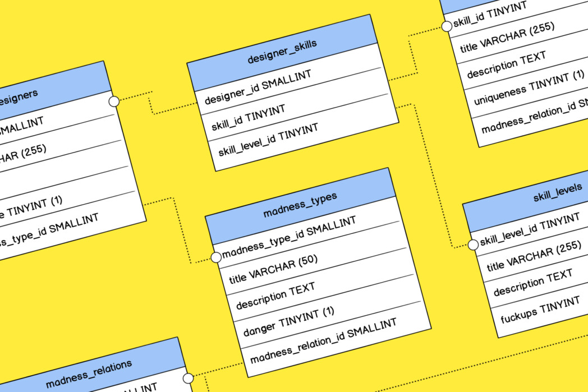Click the anchor circle beside madness_type_id
The image size is (588, 392).
point(216,257)
